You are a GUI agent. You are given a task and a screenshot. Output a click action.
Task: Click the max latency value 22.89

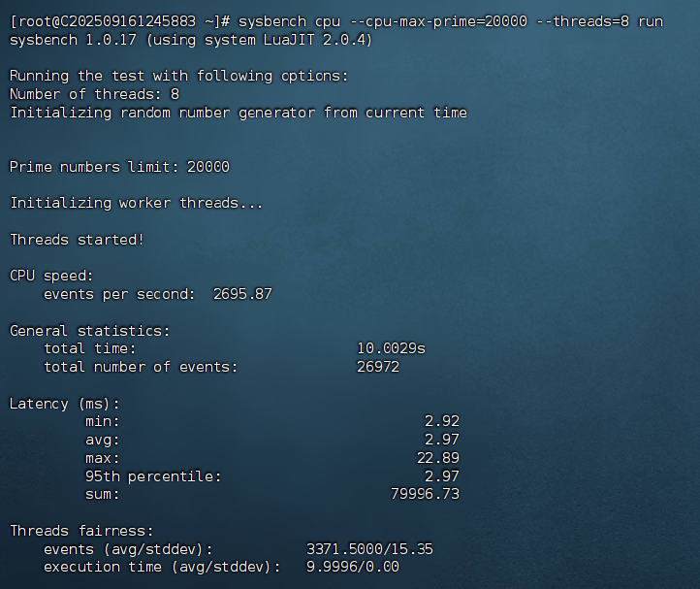click(x=436, y=458)
